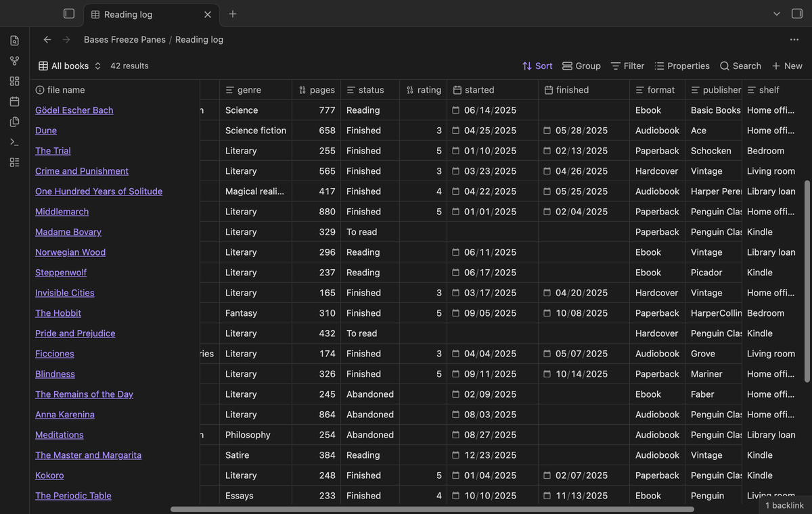812x514 pixels.
Task: Click calendar icon in Gödel Escher Bach started date
Action: pyautogui.click(x=456, y=110)
